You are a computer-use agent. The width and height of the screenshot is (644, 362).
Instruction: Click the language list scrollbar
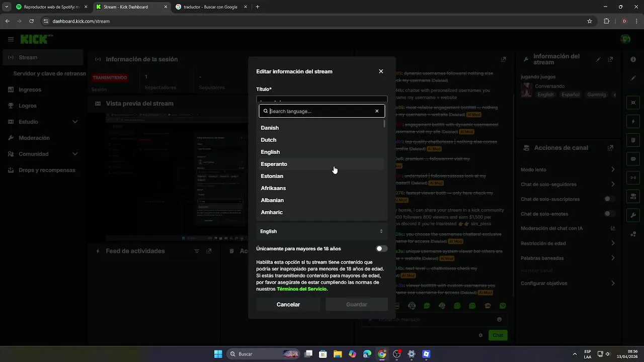tap(384, 124)
